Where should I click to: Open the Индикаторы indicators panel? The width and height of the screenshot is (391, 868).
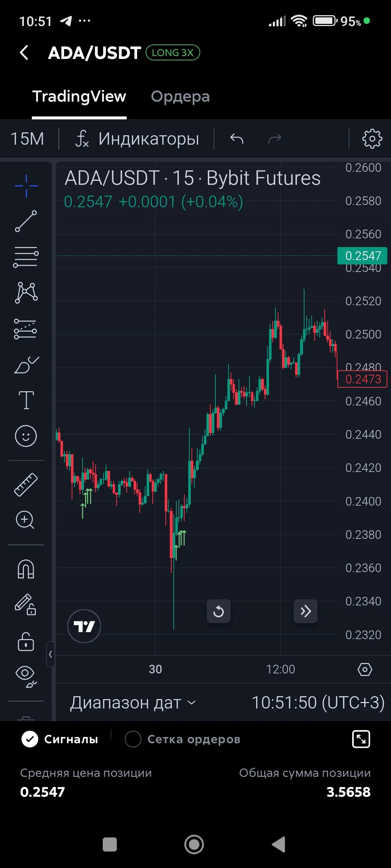point(138,139)
